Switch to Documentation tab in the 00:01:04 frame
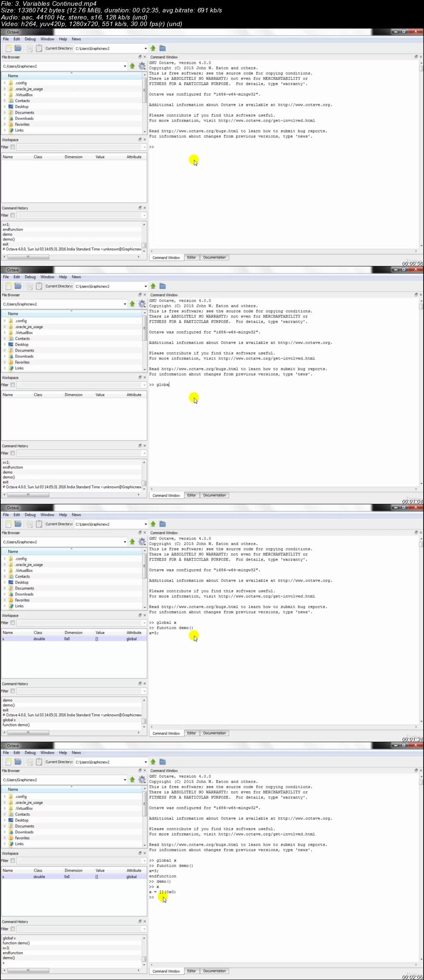The height and width of the screenshot is (980, 424). coord(214,495)
